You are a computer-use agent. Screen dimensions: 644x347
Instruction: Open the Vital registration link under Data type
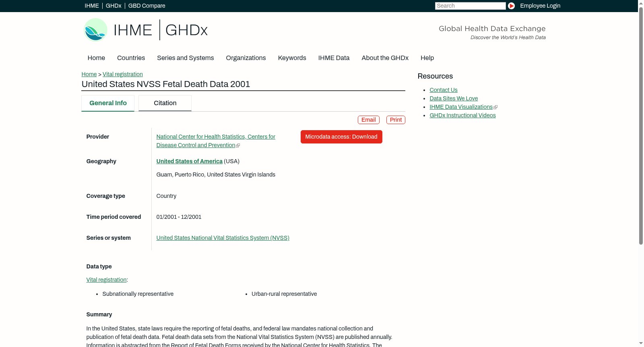106,280
